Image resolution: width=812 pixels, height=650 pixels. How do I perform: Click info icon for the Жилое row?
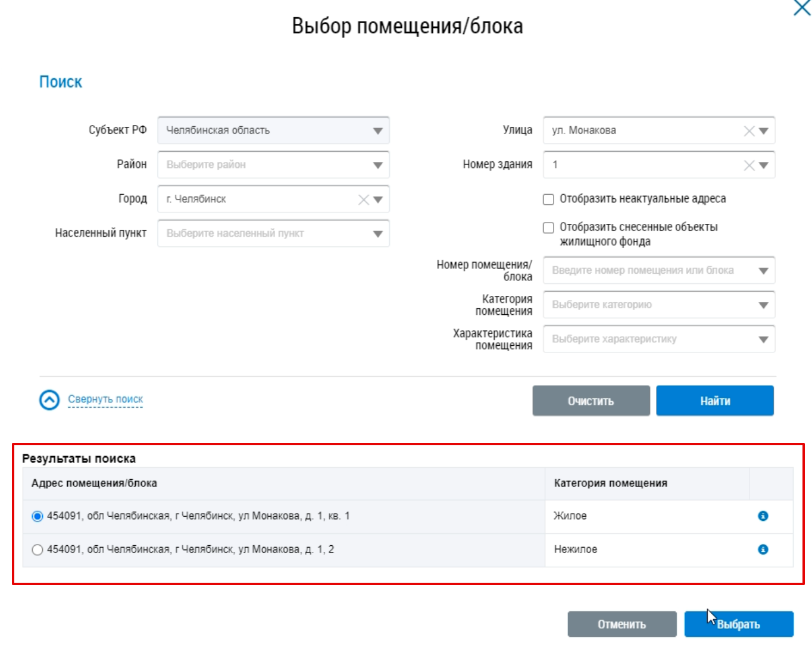(x=763, y=516)
